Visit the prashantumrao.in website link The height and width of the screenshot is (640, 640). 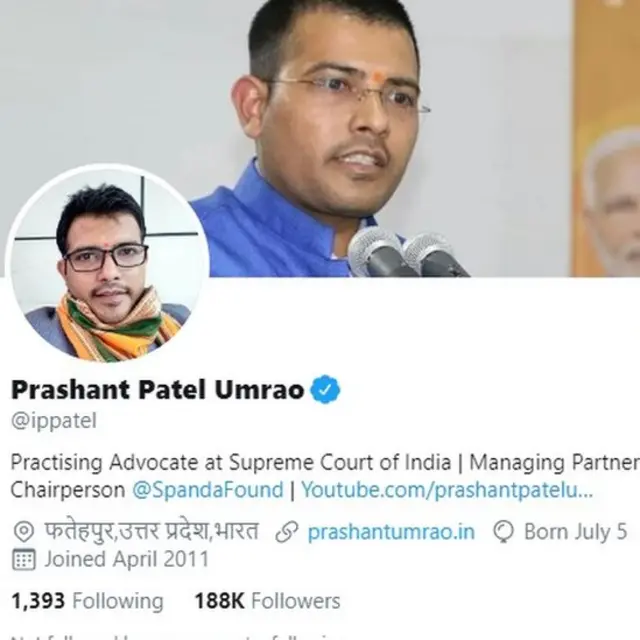(x=391, y=532)
